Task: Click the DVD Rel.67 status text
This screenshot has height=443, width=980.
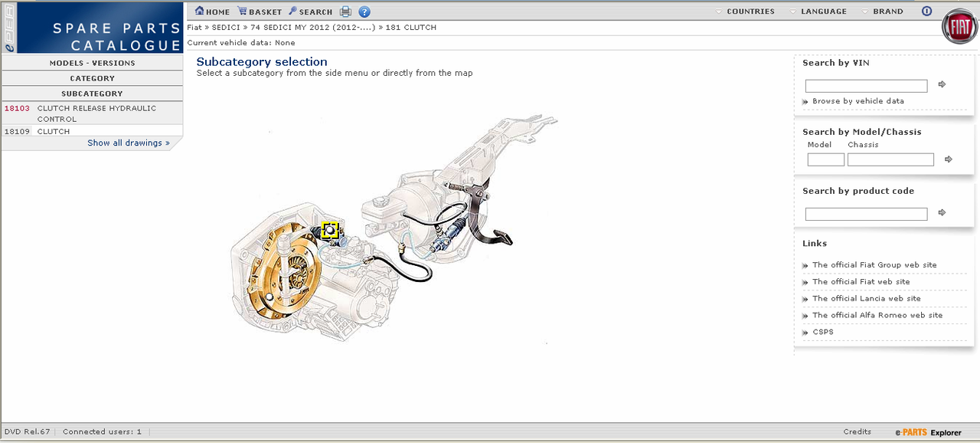Action: pyautogui.click(x=28, y=432)
